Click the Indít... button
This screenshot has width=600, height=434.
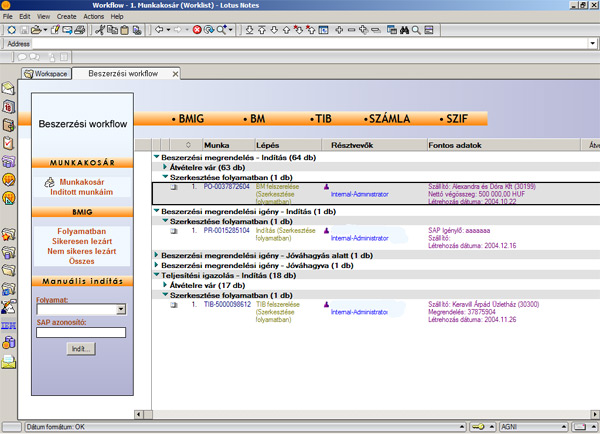click(81, 349)
